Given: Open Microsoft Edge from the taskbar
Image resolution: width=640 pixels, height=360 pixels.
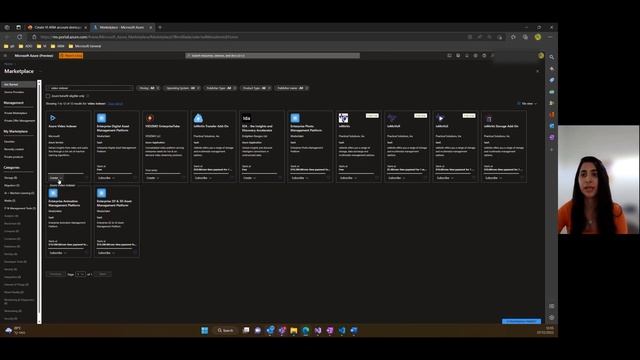Looking at the screenshot, I should pos(306,330).
